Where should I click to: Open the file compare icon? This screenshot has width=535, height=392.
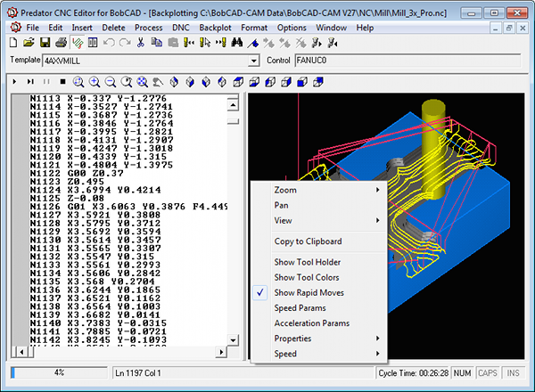point(93,43)
